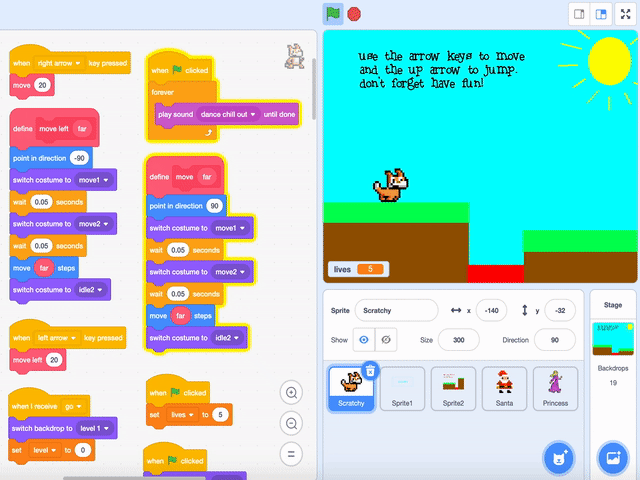Open the choose a backdrop button

[x=611, y=457]
